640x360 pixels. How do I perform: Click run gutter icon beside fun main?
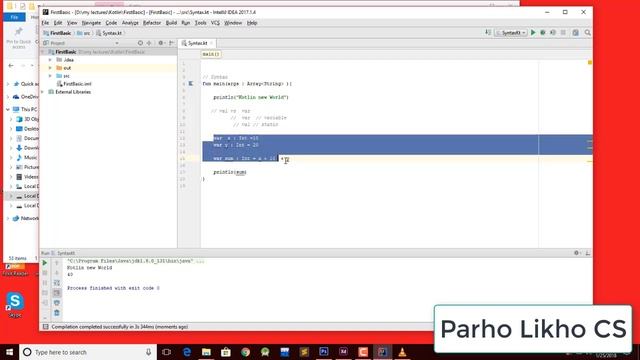click(x=191, y=84)
